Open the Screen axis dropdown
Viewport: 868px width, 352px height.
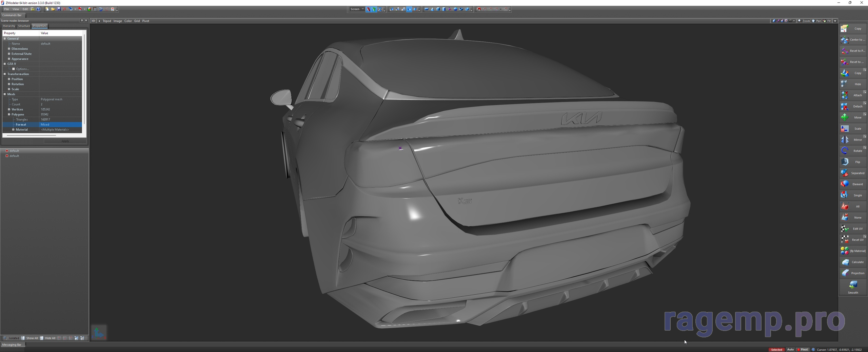(357, 9)
